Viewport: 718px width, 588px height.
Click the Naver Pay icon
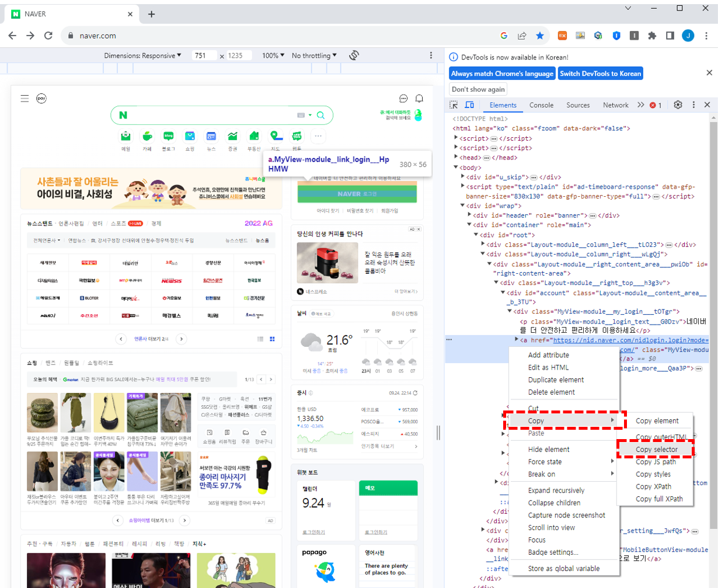click(41, 99)
